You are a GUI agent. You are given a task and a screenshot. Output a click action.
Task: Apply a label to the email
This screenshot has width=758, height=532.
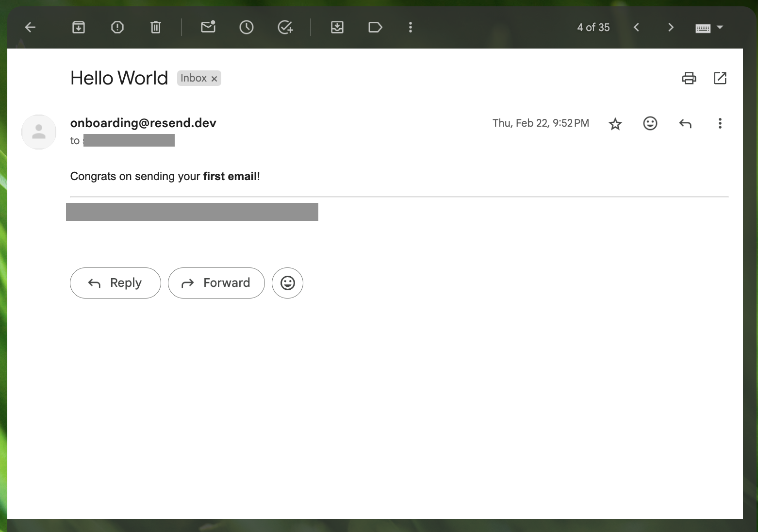pyautogui.click(x=375, y=27)
